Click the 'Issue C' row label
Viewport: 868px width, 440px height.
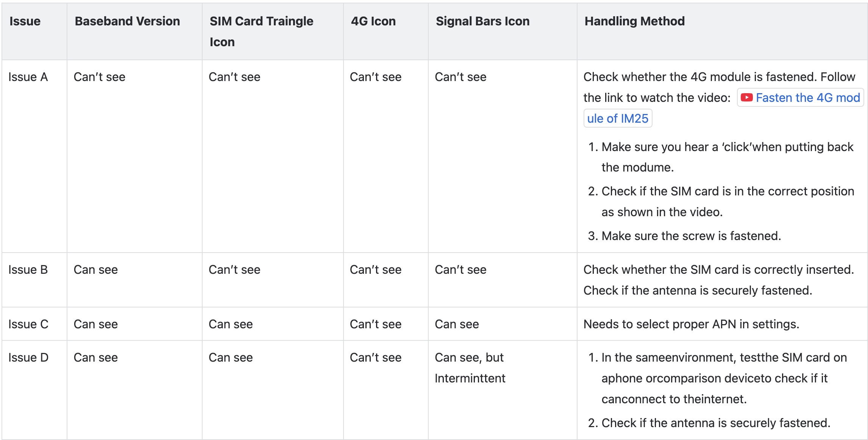pyautogui.click(x=28, y=324)
